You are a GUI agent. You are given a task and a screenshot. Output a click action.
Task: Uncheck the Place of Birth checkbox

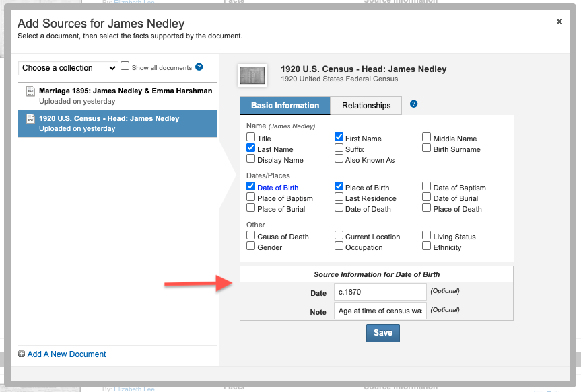pyautogui.click(x=339, y=187)
